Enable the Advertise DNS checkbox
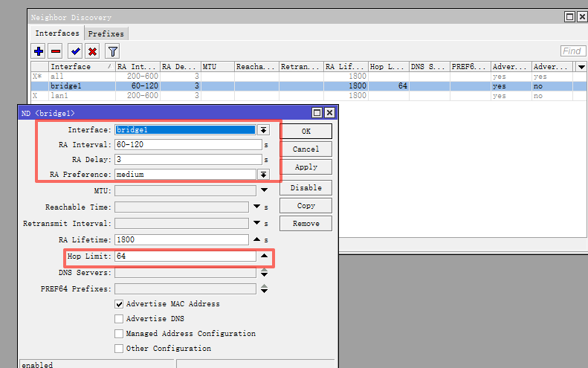This screenshot has width=588, height=368. tap(119, 319)
